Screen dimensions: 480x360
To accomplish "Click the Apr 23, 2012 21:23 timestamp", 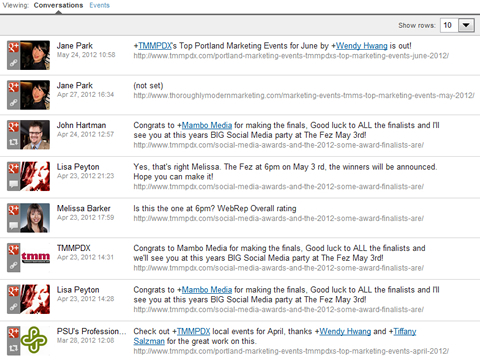I will click(x=85, y=176).
